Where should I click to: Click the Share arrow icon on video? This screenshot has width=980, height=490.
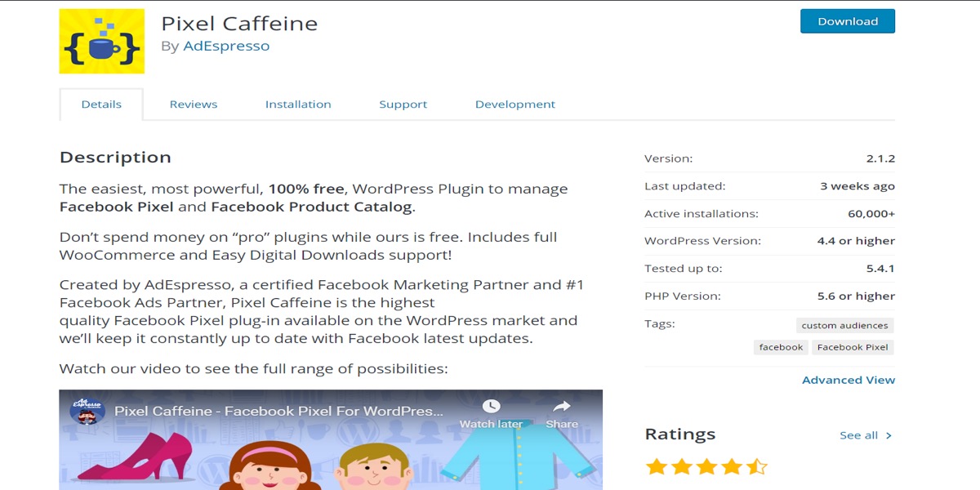(x=562, y=407)
